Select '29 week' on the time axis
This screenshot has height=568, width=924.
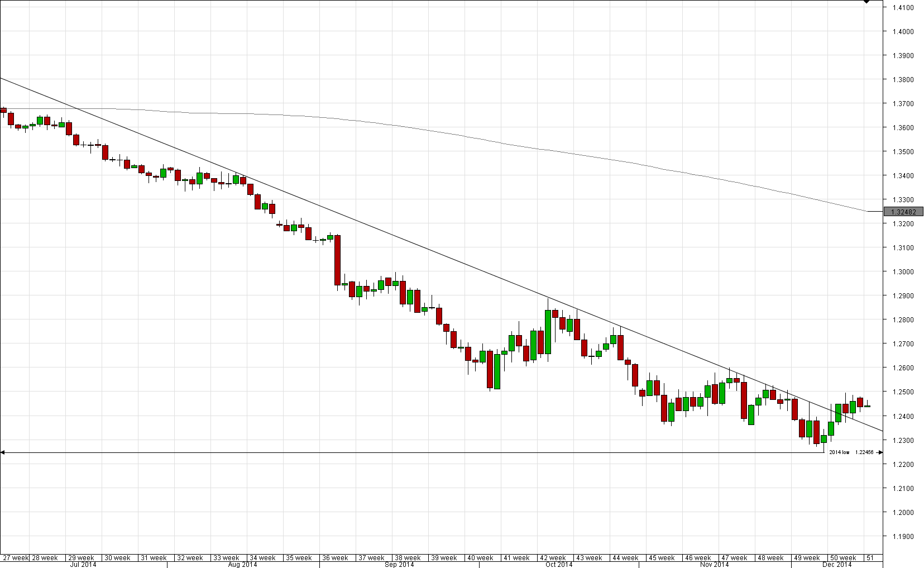coord(81,557)
